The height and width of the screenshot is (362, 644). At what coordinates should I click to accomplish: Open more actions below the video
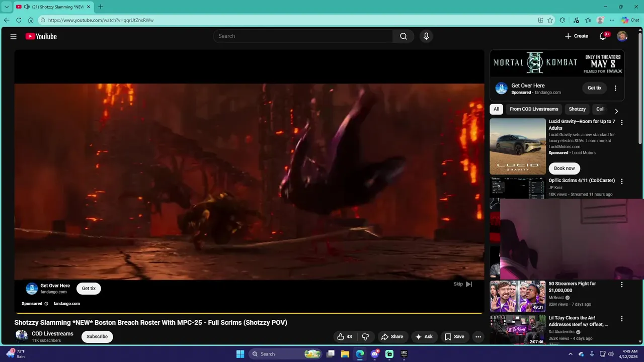478,337
